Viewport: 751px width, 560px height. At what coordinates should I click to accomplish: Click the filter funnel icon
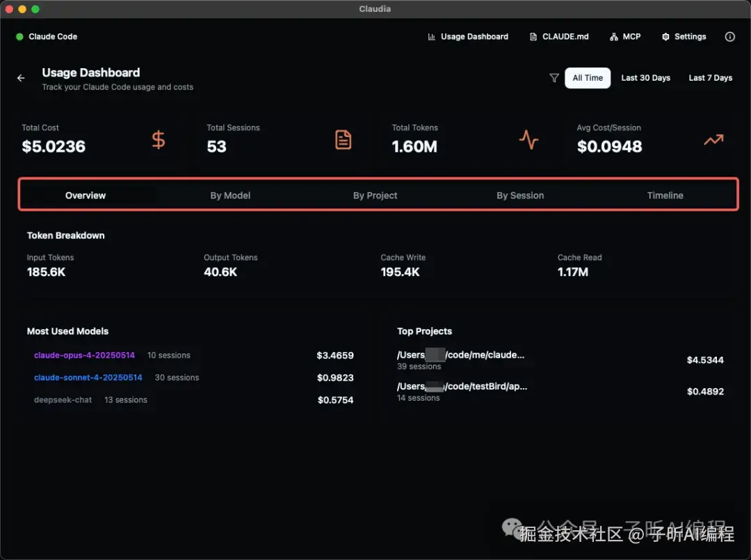554,78
